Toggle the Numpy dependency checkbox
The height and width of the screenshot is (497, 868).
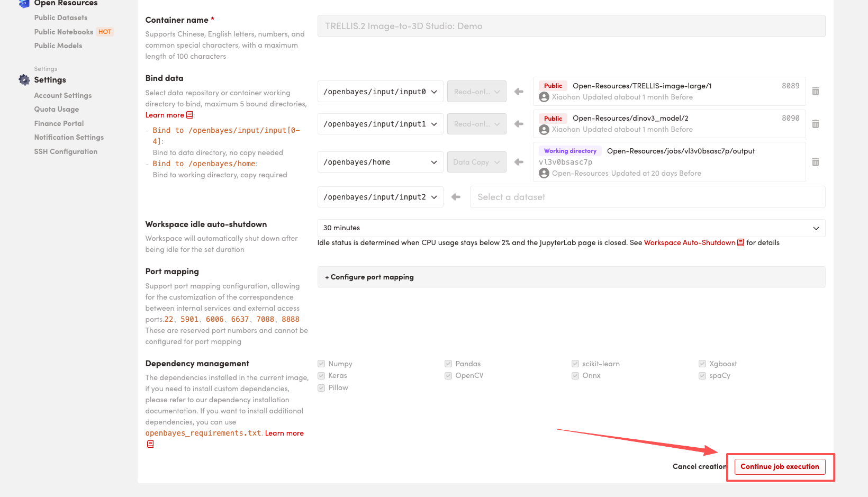[x=321, y=364]
